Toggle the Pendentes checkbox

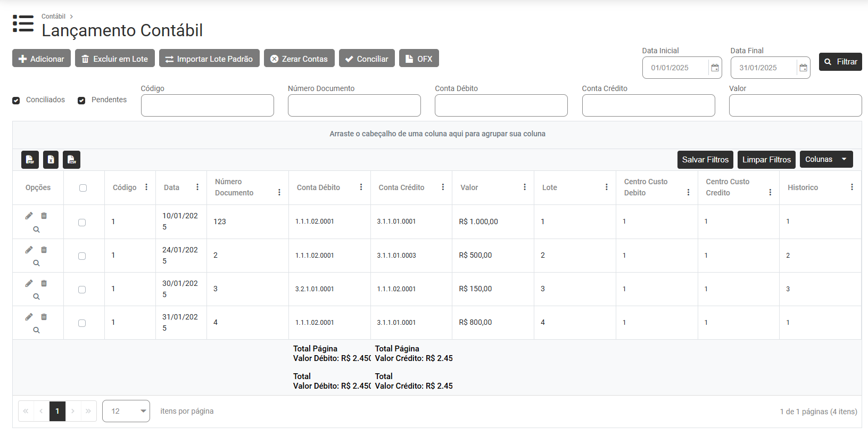pyautogui.click(x=81, y=100)
